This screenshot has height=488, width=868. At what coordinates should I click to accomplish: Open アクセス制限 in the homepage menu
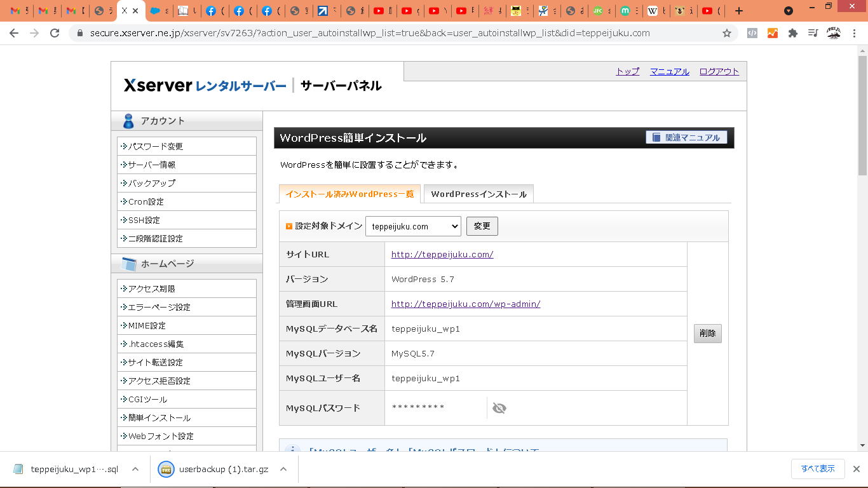(187, 288)
